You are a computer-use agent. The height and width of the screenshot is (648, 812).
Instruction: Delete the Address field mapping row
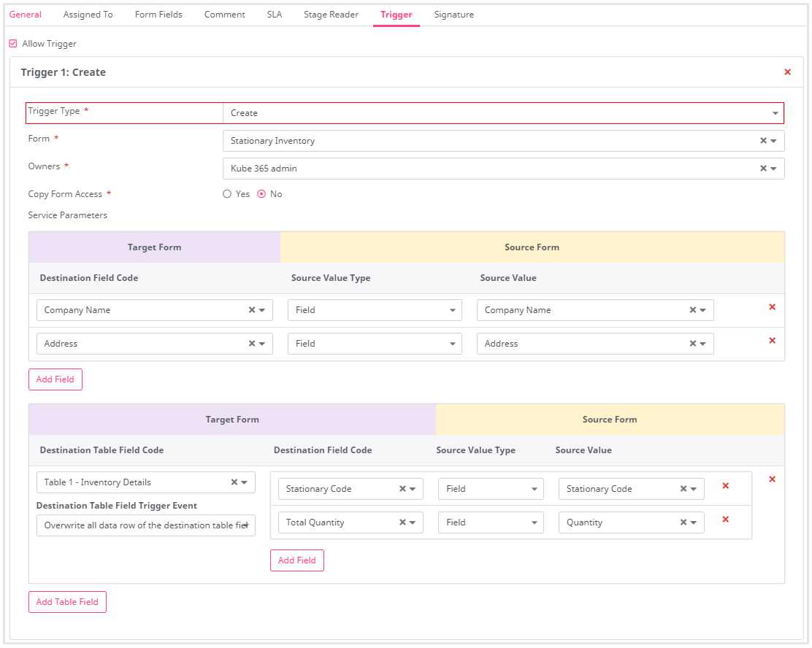772,341
